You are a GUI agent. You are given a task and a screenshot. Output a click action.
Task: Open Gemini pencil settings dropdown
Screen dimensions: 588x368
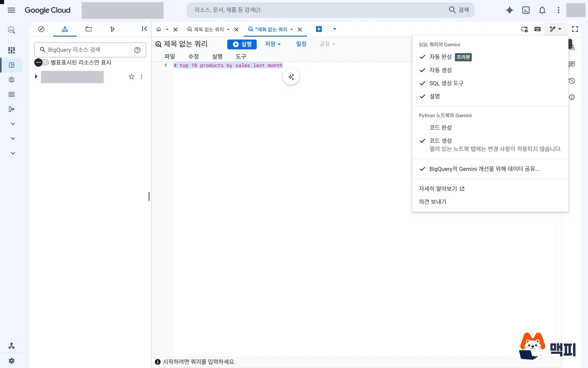click(556, 29)
